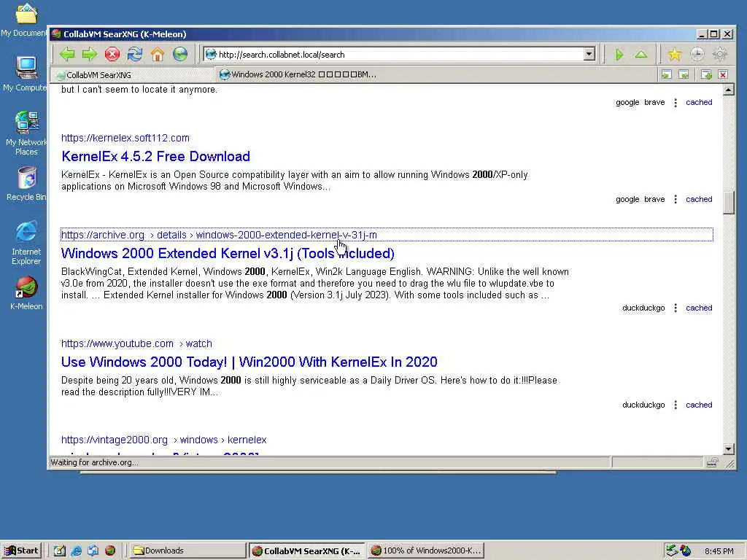
Task: Open bookmarks with the yellow star icon
Action: 675,54
